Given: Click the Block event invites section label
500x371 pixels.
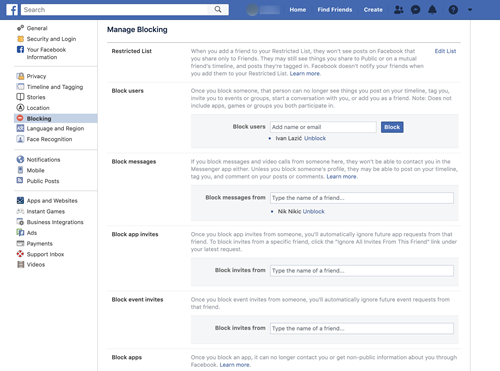Looking at the screenshot, I should pos(137,300).
